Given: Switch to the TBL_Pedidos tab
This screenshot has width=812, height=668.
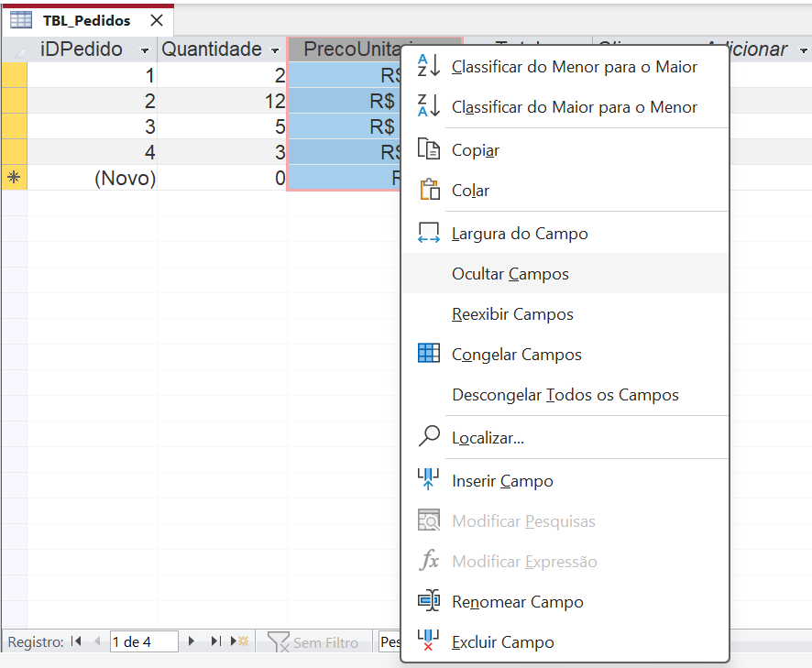Looking at the screenshot, I should (86, 20).
